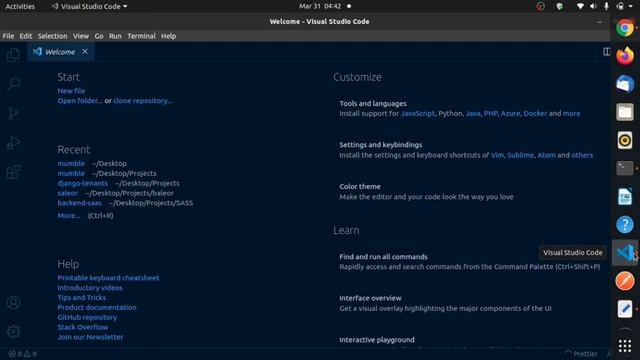
Task: Click More... recent items link
Action: click(x=69, y=216)
